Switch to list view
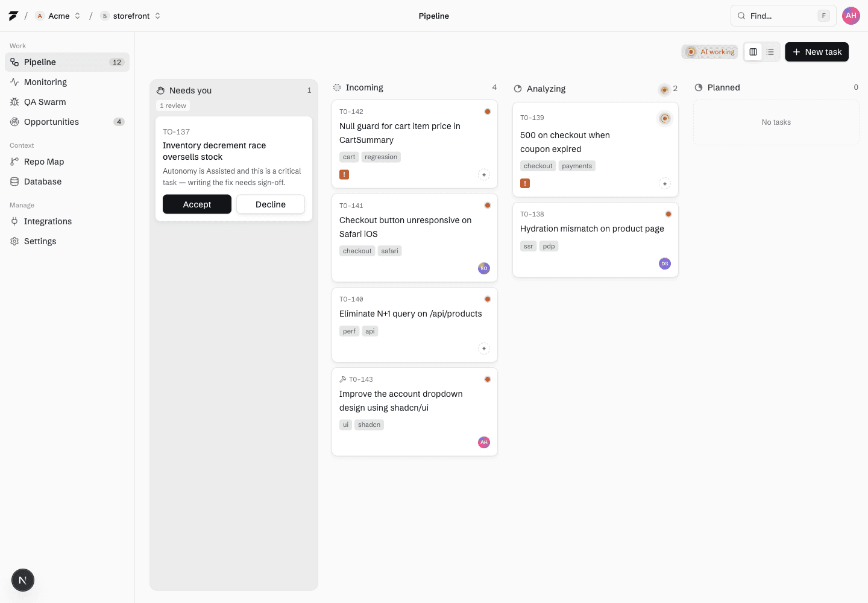This screenshot has height=603, width=868. coord(770,52)
